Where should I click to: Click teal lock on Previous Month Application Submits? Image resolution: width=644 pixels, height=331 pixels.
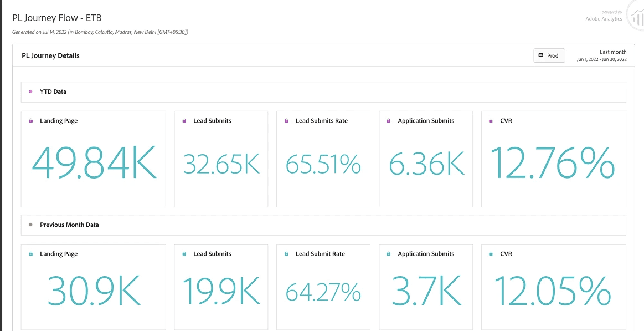click(x=389, y=254)
